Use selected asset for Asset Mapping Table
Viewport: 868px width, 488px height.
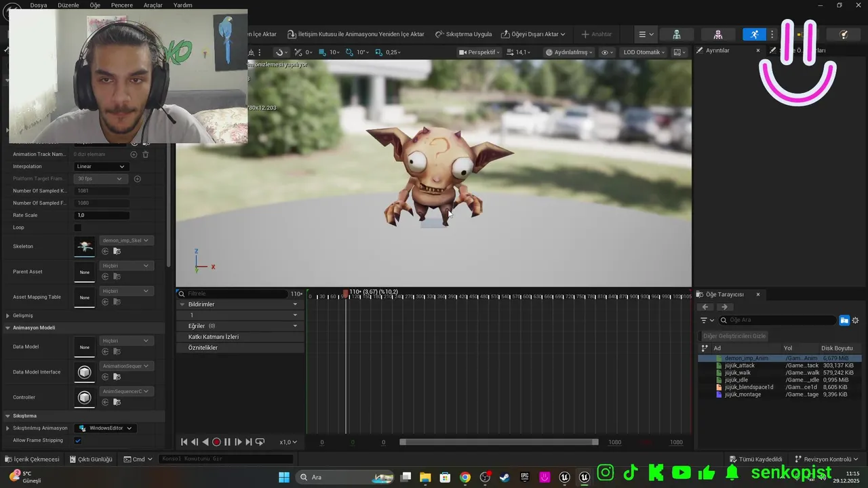coord(105,302)
